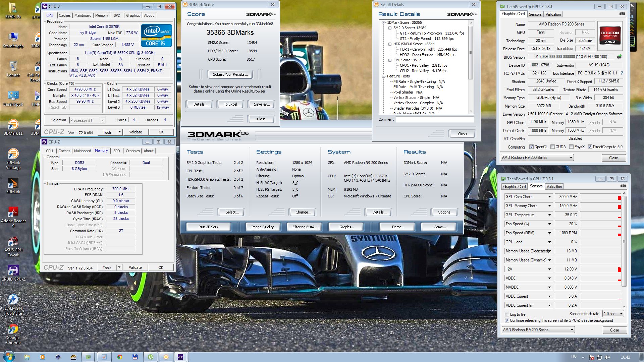Open Chrome from the taskbar
The height and width of the screenshot is (362, 644).
click(x=120, y=357)
